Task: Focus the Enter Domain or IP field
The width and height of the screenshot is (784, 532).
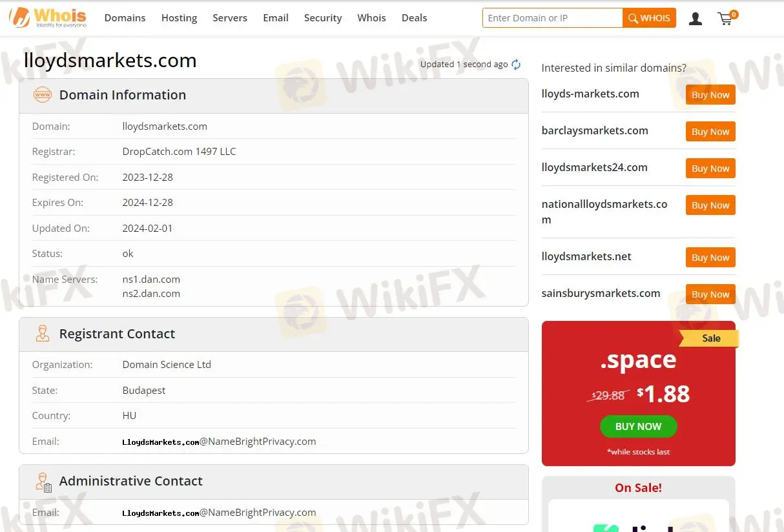Action: [x=553, y=18]
